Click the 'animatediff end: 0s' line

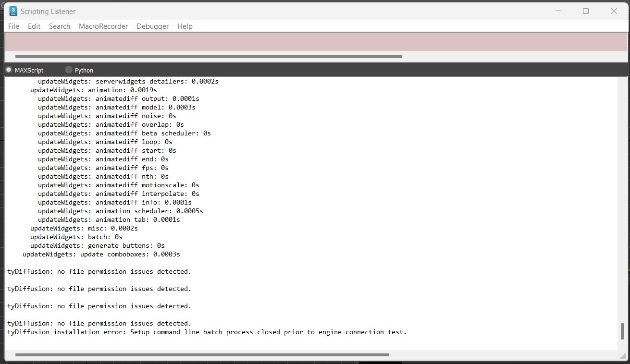click(103, 159)
